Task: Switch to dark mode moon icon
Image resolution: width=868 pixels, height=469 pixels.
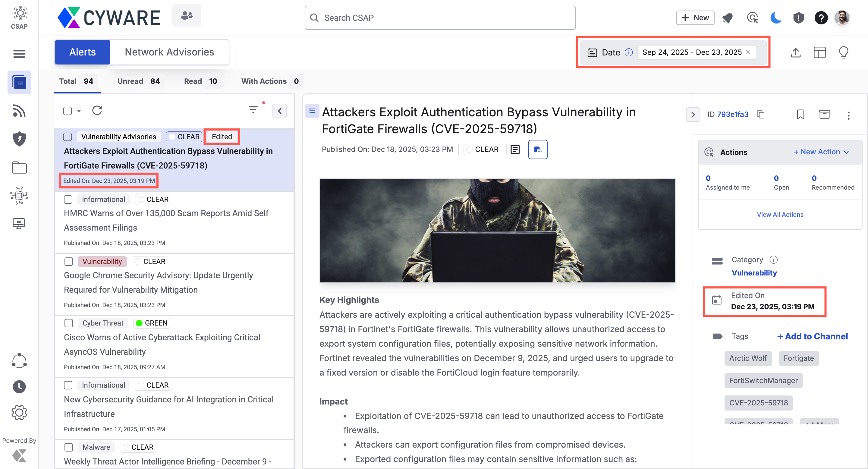Action: tap(776, 17)
